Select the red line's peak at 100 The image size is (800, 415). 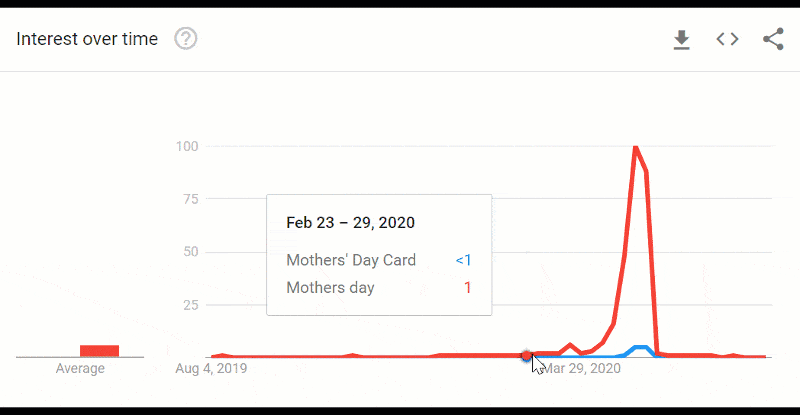(x=636, y=148)
